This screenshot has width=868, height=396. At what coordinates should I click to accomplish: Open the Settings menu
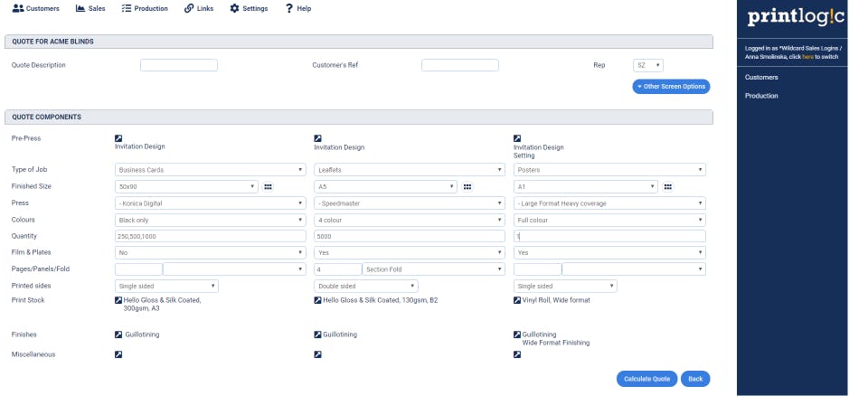249,8
